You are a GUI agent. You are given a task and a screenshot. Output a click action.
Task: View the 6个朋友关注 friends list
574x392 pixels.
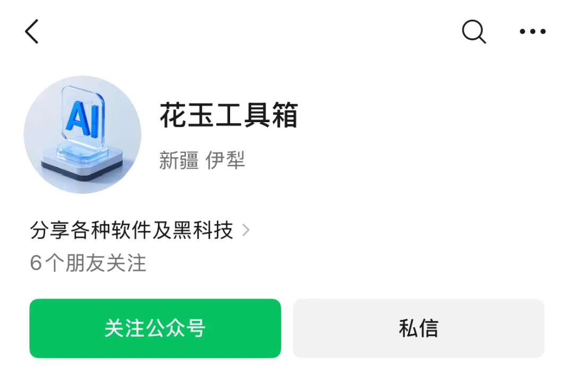88,263
